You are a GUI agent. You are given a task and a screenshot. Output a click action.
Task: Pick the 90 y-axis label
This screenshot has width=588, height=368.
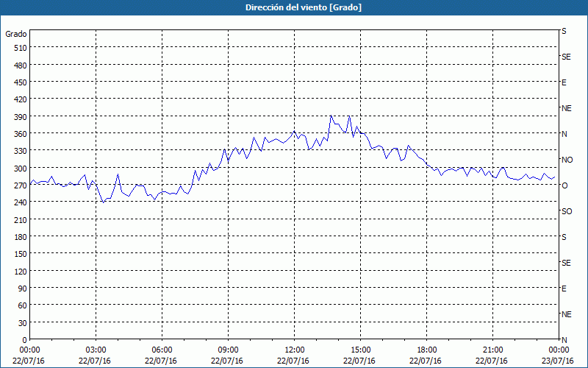(x=23, y=289)
